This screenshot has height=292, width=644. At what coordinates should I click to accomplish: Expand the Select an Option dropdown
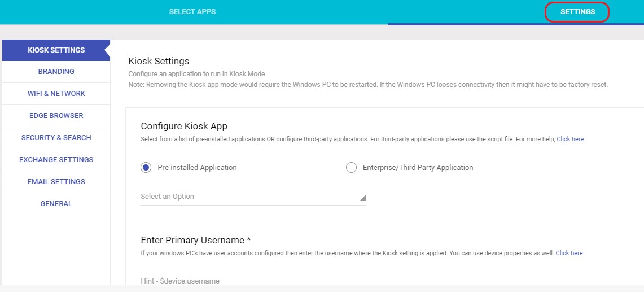253,197
